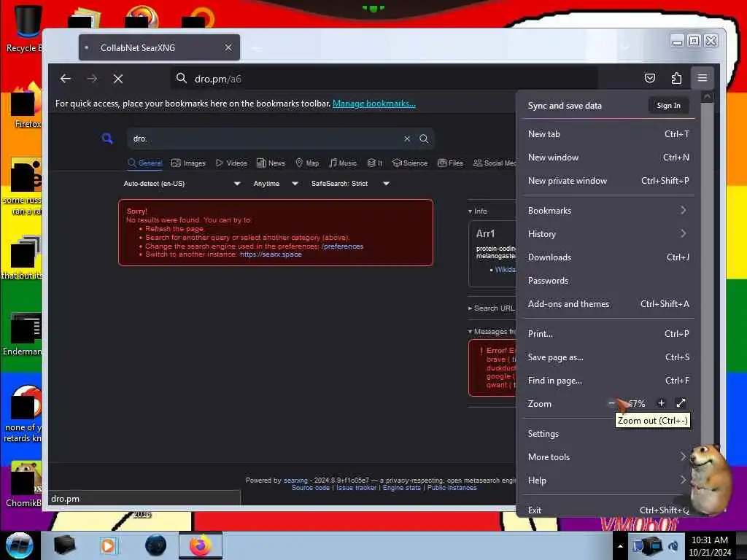Image resolution: width=747 pixels, height=560 pixels.
Task: Click the Firefox taskbar button
Action: (201, 545)
